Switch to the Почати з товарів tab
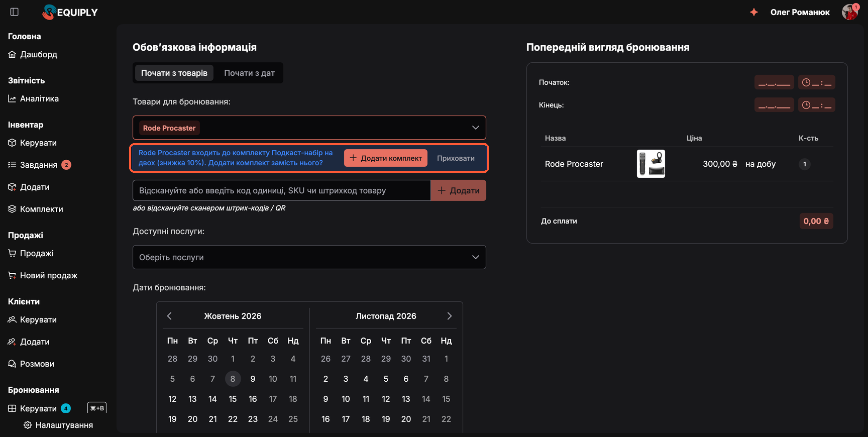The width and height of the screenshot is (868, 437). click(174, 73)
